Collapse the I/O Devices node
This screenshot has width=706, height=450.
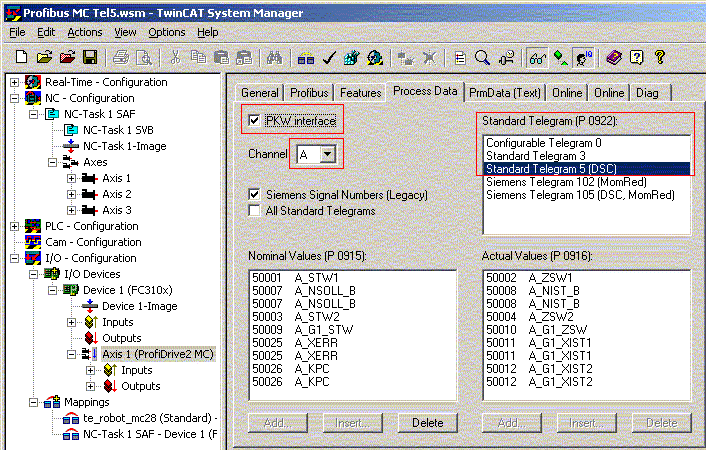coord(33,274)
